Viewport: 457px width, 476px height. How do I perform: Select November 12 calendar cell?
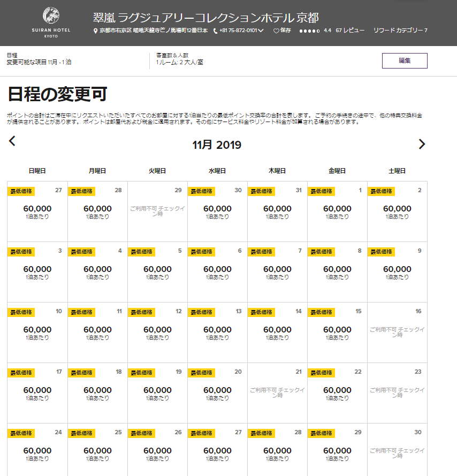(x=157, y=333)
